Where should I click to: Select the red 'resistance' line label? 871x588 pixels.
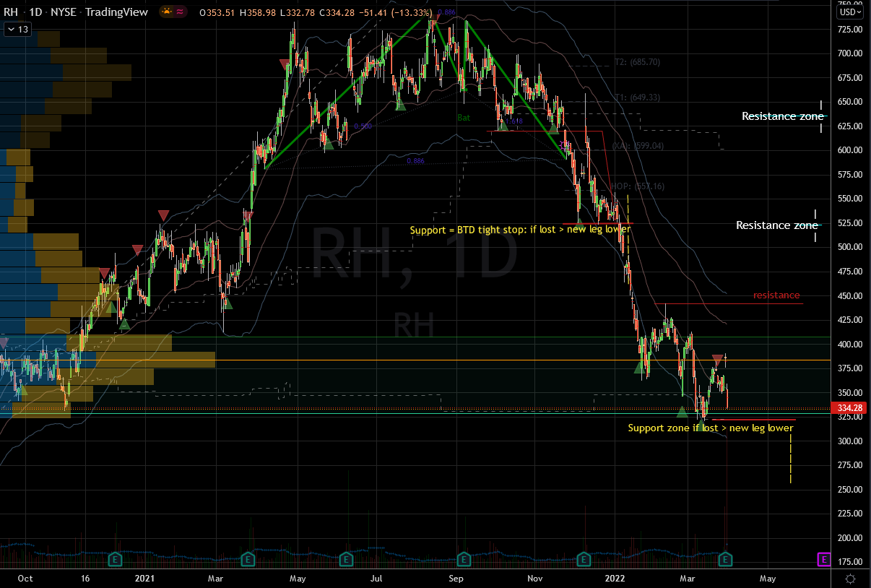(776, 295)
